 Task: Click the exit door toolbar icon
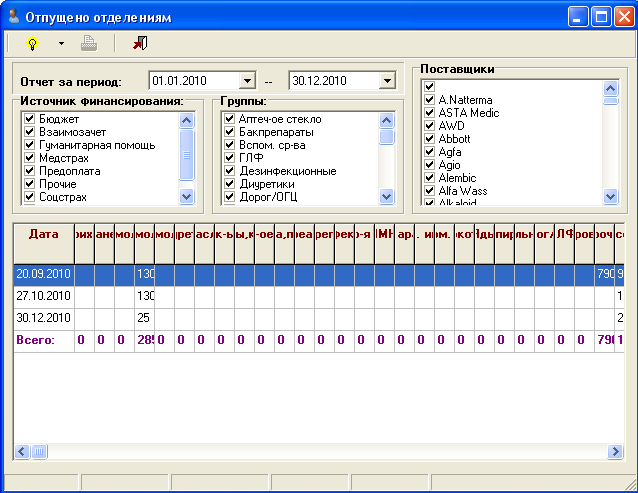coord(138,43)
